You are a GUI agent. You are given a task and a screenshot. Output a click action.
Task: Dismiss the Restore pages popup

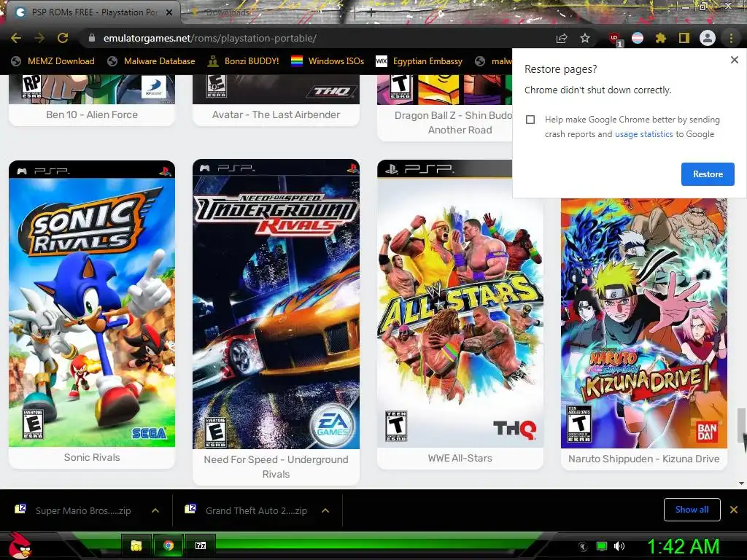(x=734, y=60)
